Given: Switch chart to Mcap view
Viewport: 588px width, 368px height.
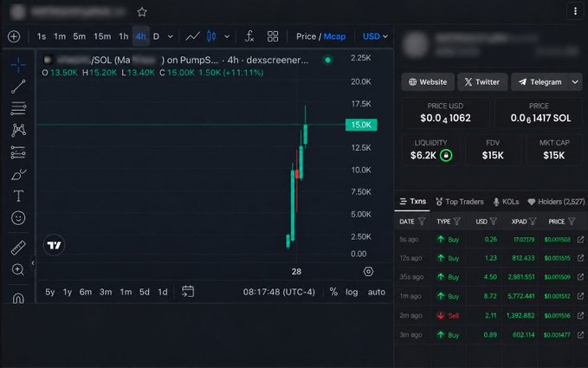Looking at the screenshot, I should pos(334,36).
